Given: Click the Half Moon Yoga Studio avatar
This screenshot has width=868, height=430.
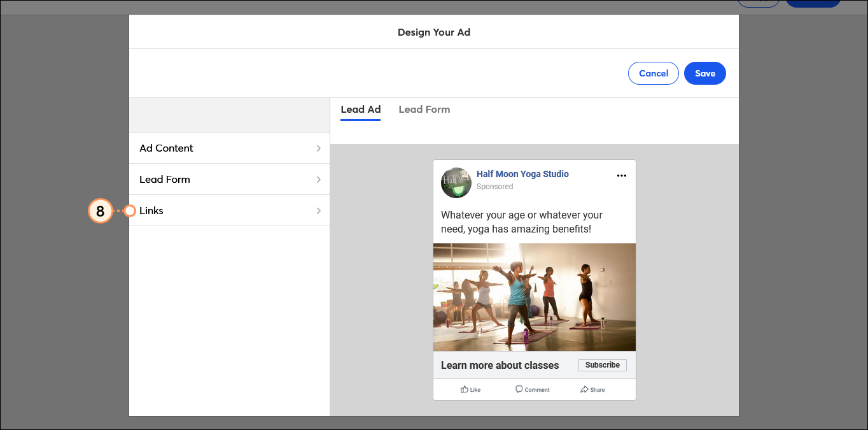Looking at the screenshot, I should (x=456, y=183).
